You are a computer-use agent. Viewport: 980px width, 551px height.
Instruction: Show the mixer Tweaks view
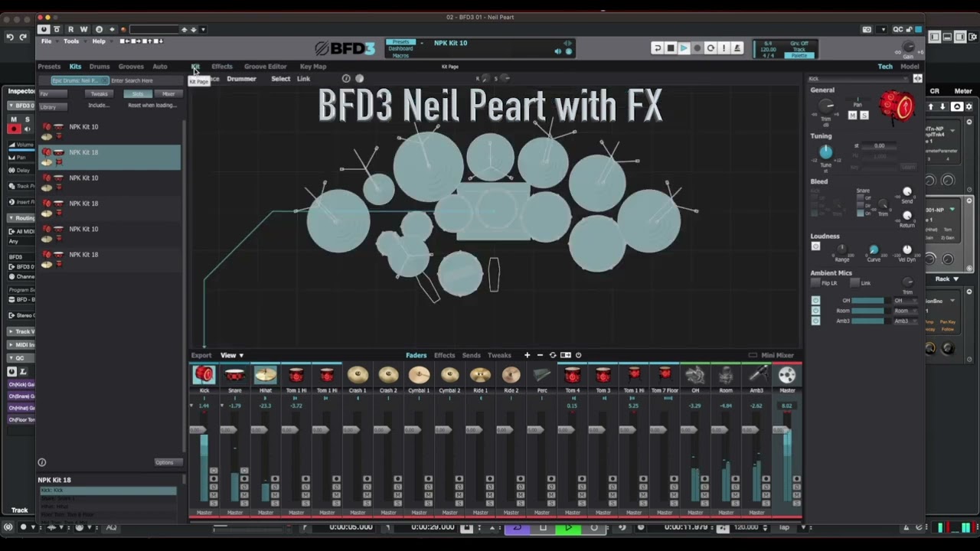(x=499, y=355)
